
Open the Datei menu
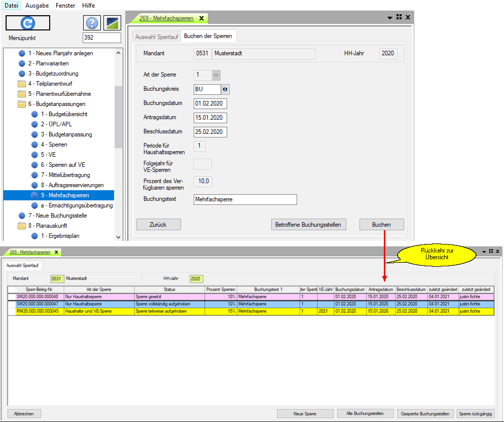click(11, 5)
